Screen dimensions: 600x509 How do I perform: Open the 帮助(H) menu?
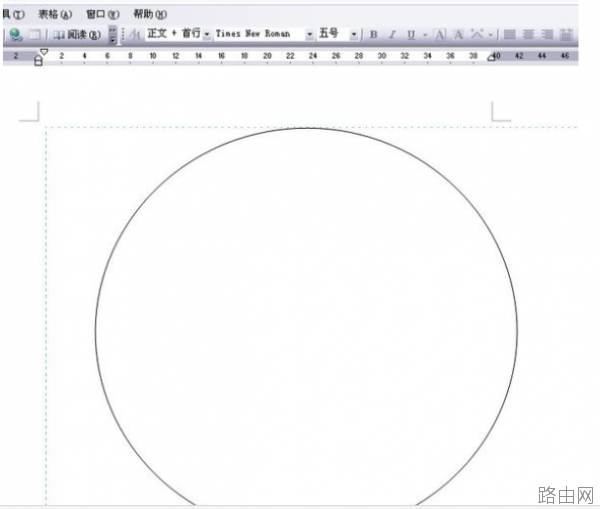coord(150,15)
